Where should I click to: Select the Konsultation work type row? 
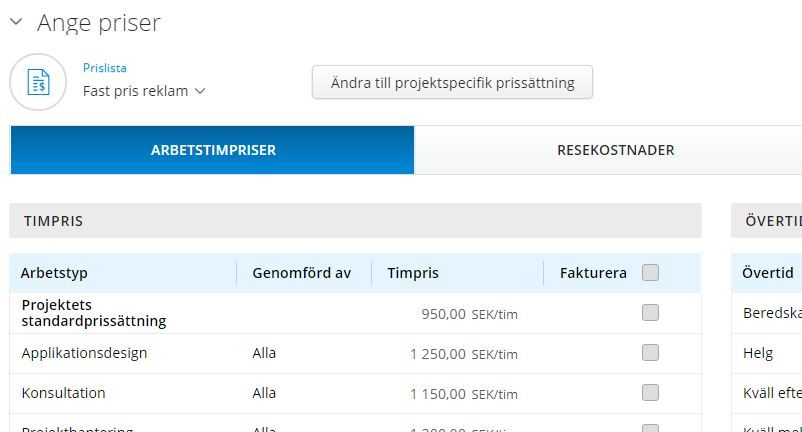point(63,393)
